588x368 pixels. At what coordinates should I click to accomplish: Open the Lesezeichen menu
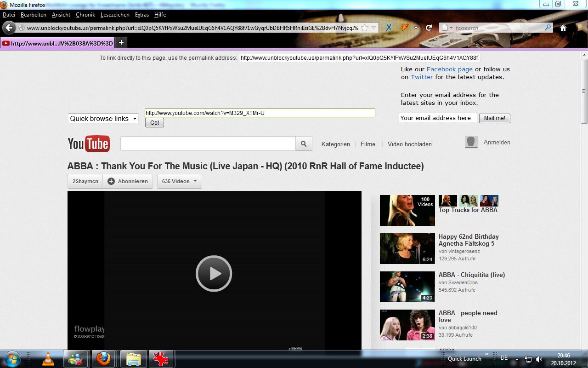[115, 15]
